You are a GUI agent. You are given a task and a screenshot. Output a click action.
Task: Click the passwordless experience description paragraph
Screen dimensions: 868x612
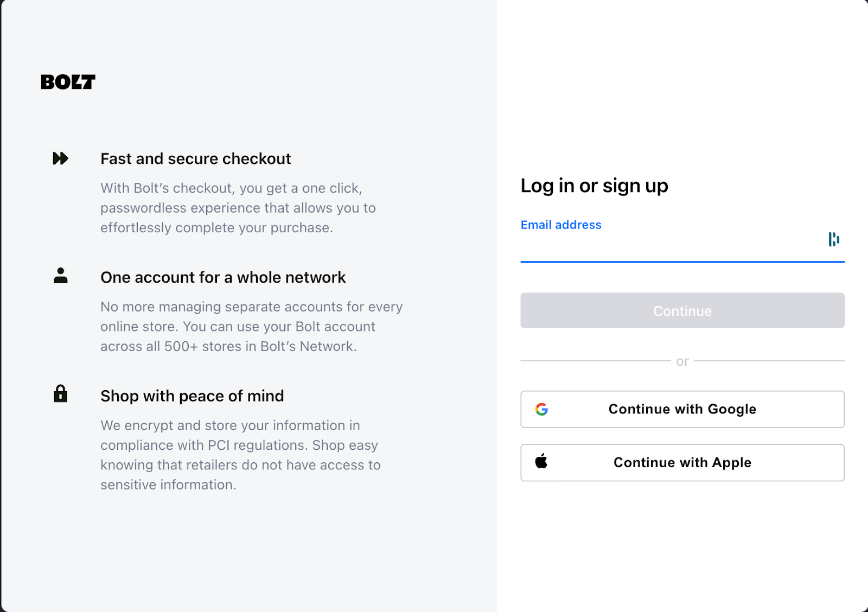coord(238,208)
